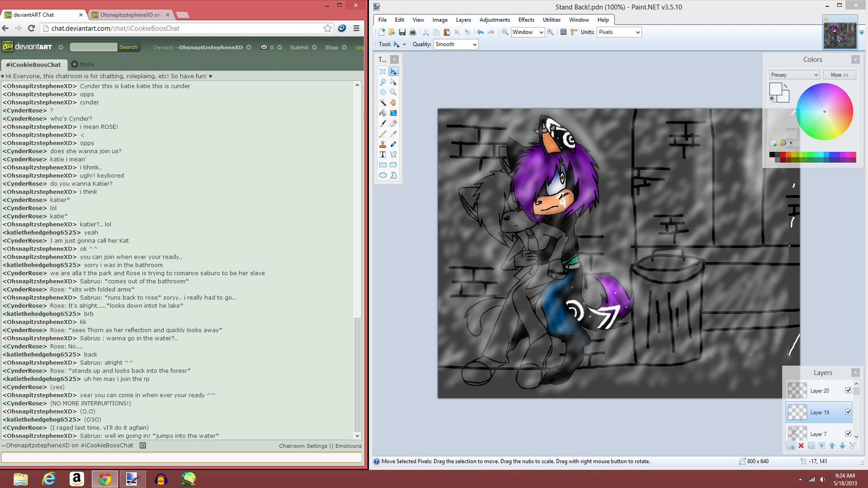The width and height of the screenshot is (868, 488).
Task: Select the Rounded Rectangle tool
Action: [393, 165]
